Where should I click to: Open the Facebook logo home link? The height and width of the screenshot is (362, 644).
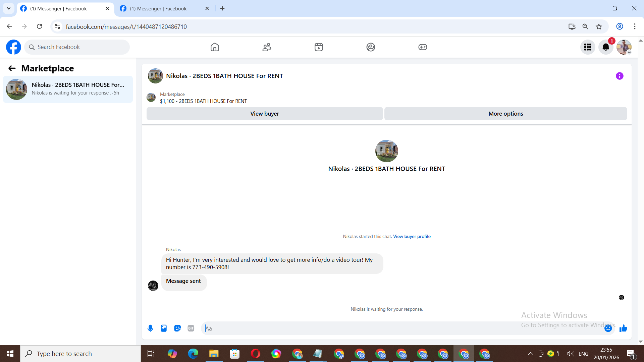point(13,47)
